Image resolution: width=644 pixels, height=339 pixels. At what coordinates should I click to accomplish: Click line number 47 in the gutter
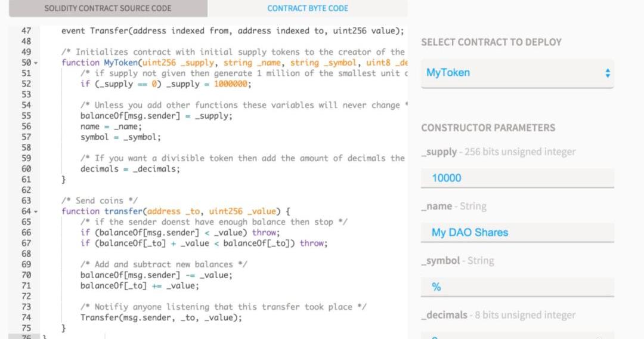tap(26, 30)
